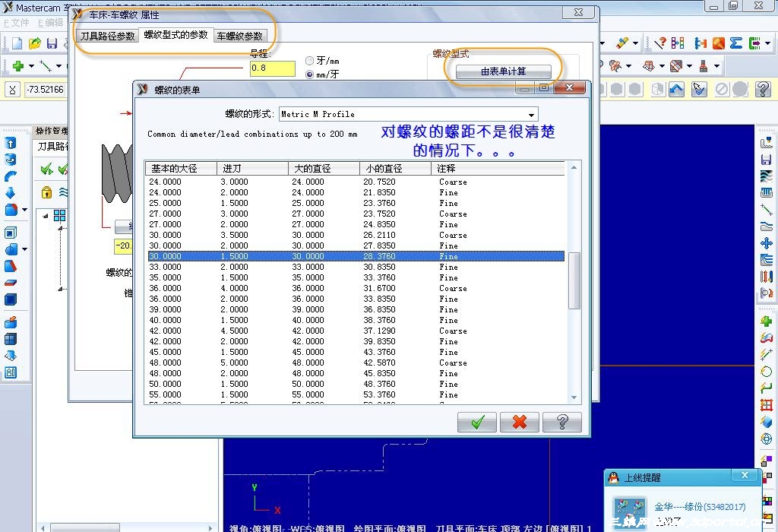Click scroll-up arrow of thread table
The height and width of the screenshot is (532, 778).
tap(574, 168)
